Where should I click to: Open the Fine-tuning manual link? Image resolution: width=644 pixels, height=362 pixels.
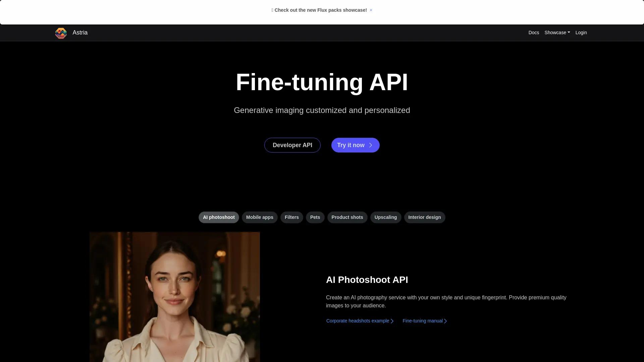coord(423,321)
